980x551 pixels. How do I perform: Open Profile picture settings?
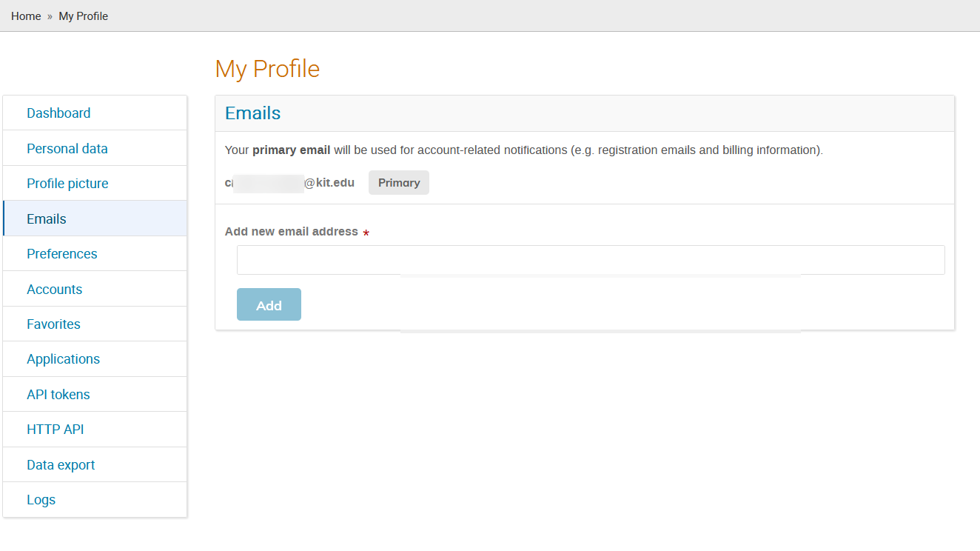pyautogui.click(x=95, y=184)
